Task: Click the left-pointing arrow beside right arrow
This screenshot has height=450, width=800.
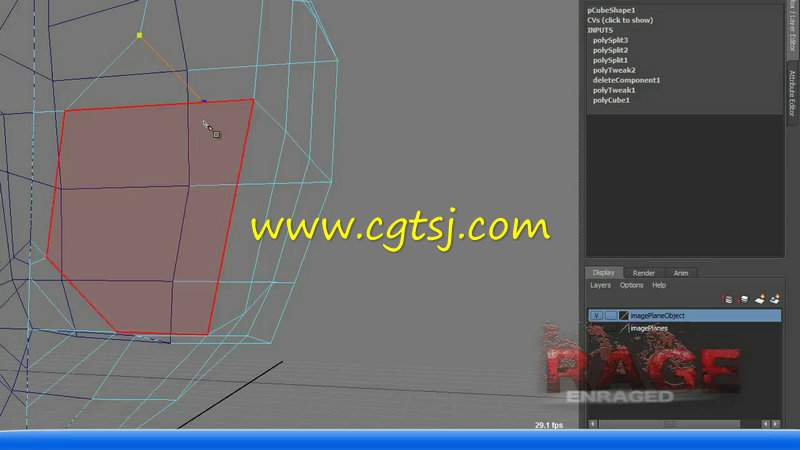Action: [765, 424]
